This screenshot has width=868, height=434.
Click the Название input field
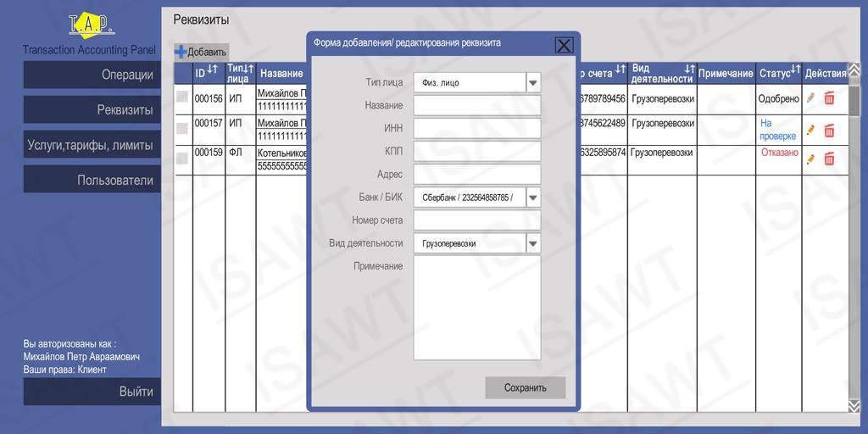[477, 105]
